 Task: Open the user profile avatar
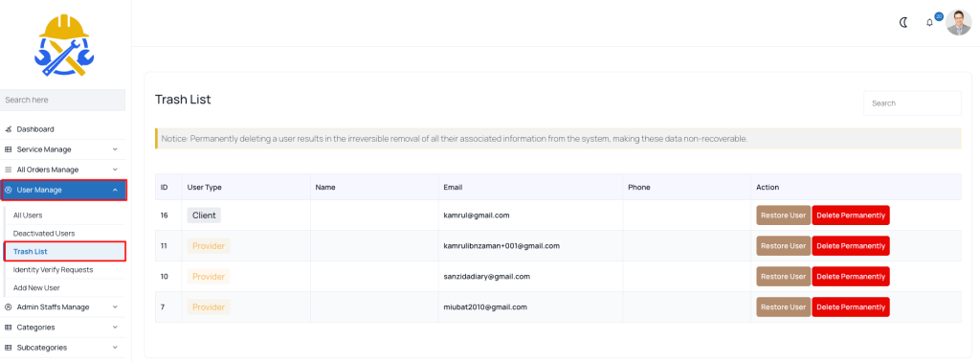coord(958,23)
